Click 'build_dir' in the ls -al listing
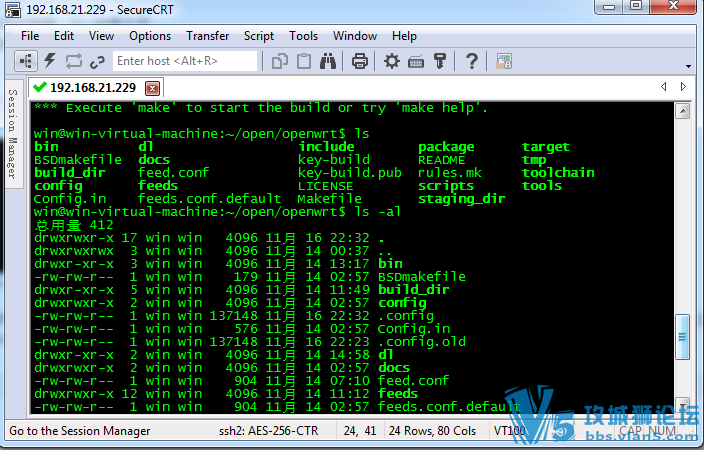704x450 pixels. coord(414,290)
